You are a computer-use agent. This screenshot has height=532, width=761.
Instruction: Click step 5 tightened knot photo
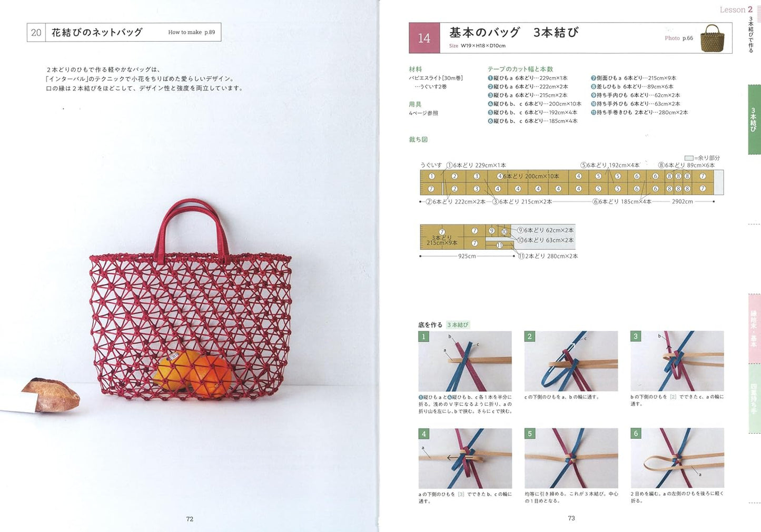click(x=571, y=458)
